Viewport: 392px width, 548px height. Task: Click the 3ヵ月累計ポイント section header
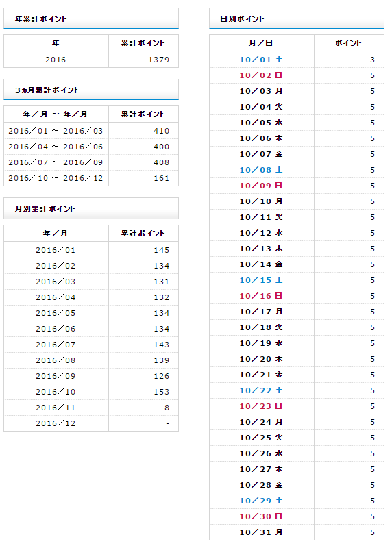[91, 90]
